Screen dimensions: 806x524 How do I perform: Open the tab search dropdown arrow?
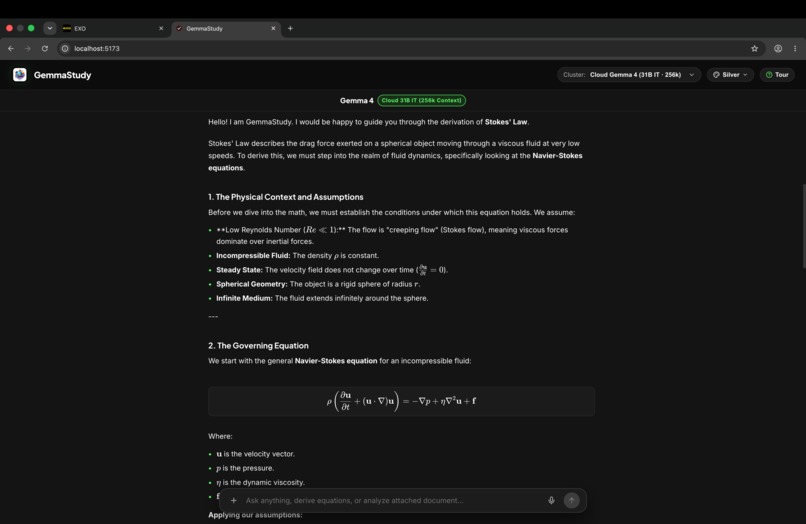pyautogui.click(x=49, y=28)
